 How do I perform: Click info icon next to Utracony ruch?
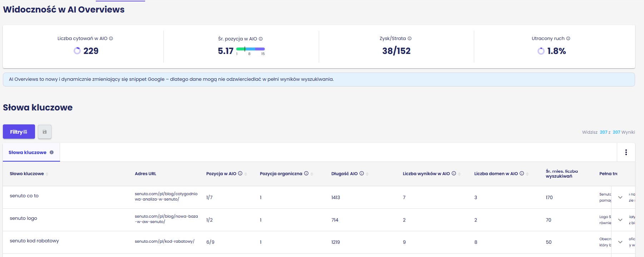568,39
